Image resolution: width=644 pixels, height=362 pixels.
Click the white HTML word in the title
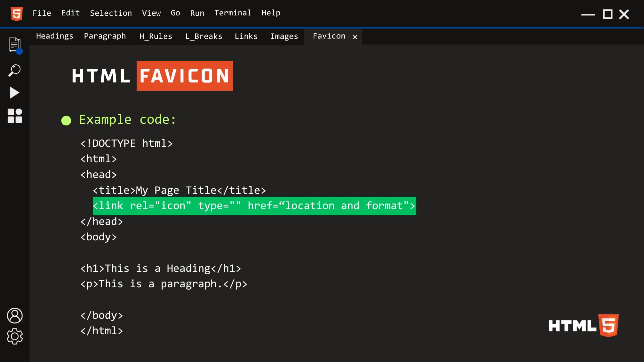point(101,76)
